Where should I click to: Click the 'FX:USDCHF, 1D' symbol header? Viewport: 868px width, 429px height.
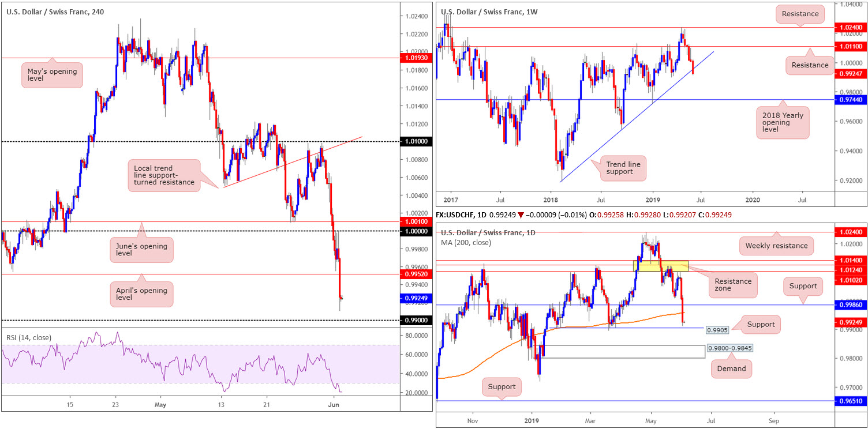461,215
